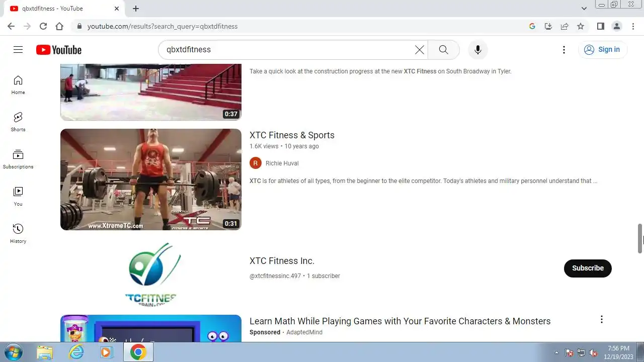644x362 pixels.
Task: Open the Action Center flag icon
Action: pos(569,352)
